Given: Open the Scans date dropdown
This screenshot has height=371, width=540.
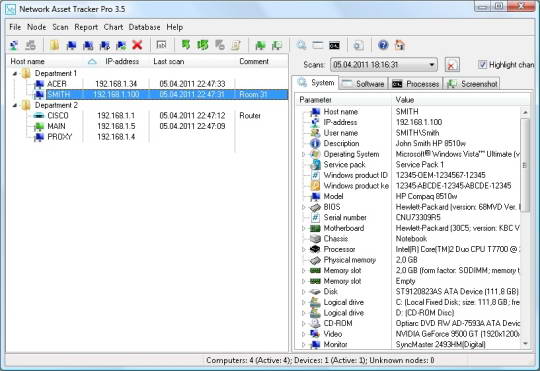Looking at the screenshot, I should coord(431,65).
